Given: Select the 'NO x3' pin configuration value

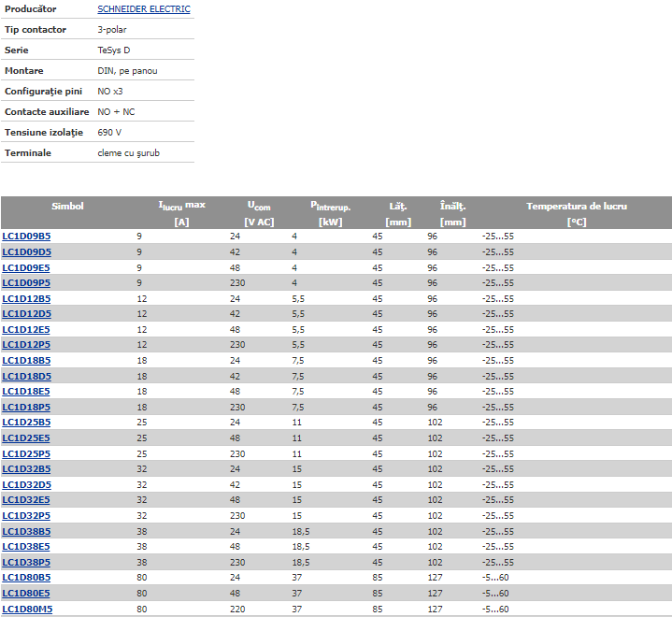Looking at the screenshot, I should click(109, 92).
